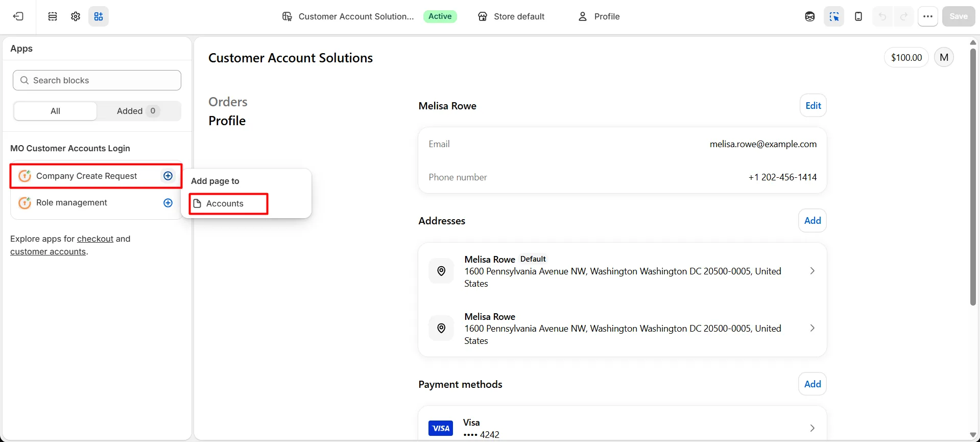Select the Apps blocks icon
Screen dimensions: 980x442
point(99,16)
